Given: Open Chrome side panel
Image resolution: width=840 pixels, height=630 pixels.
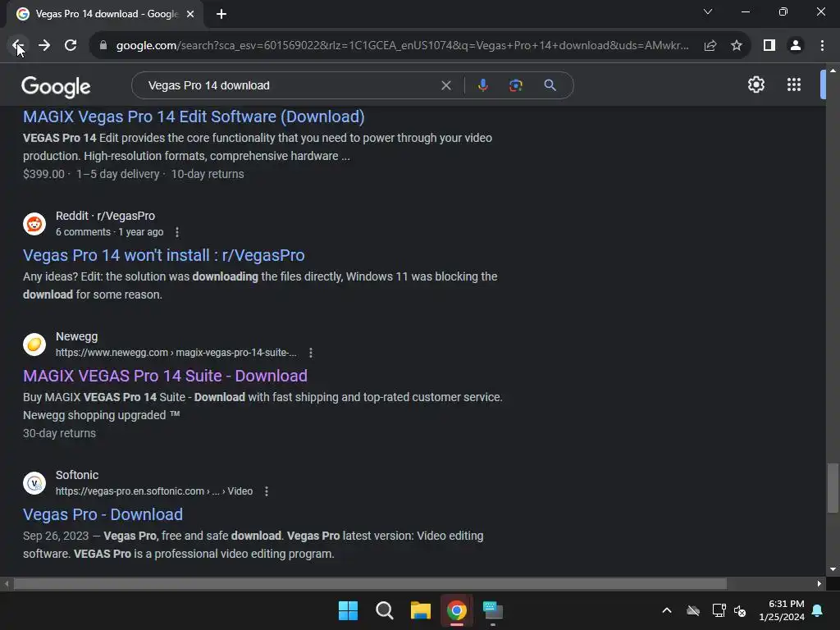Looking at the screenshot, I should (x=769, y=46).
